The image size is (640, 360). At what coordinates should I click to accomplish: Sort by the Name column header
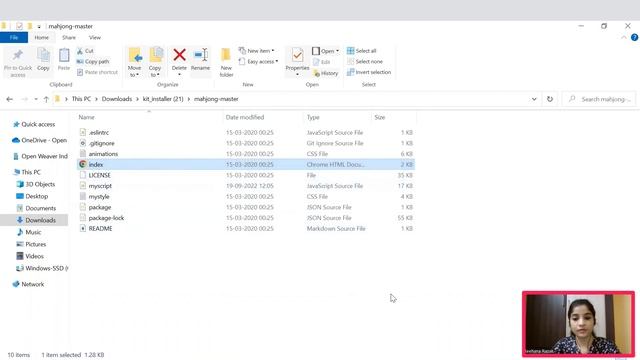click(x=87, y=118)
